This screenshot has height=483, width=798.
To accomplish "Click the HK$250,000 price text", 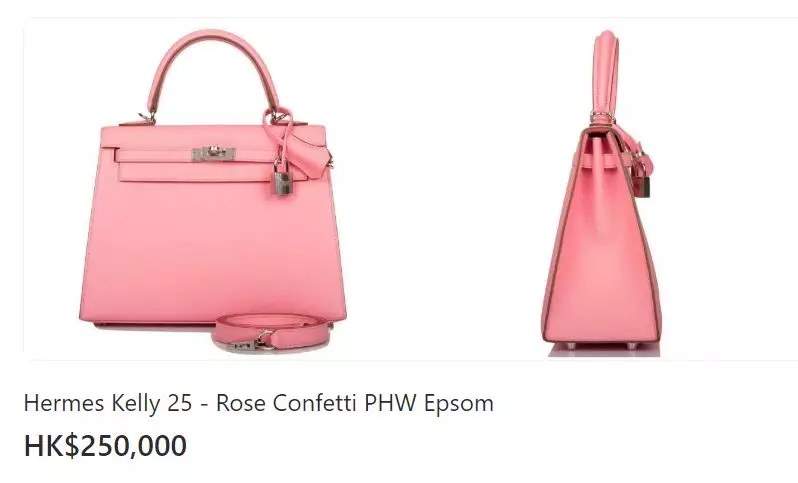I will click(105, 446).
